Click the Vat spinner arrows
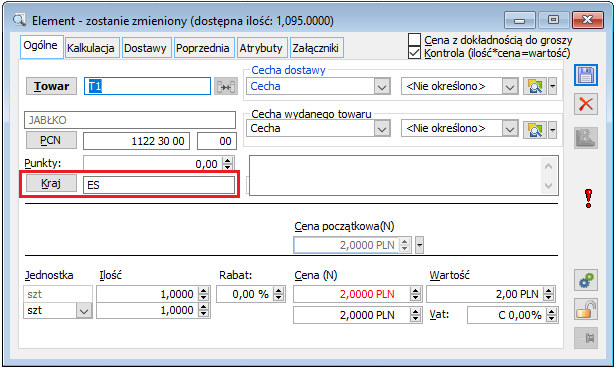The height and width of the screenshot is (368, 616). coord(551,315)
